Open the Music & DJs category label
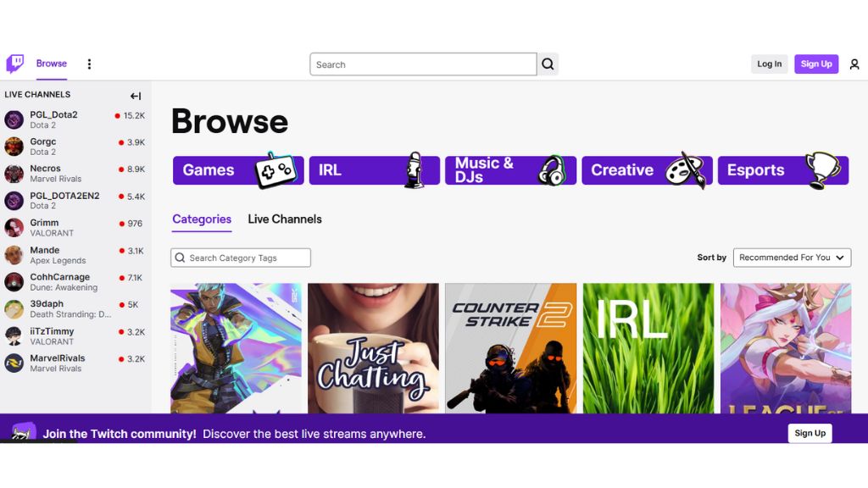Image resolution: width=868 pixels, height=488 pixels. point(484,170)
